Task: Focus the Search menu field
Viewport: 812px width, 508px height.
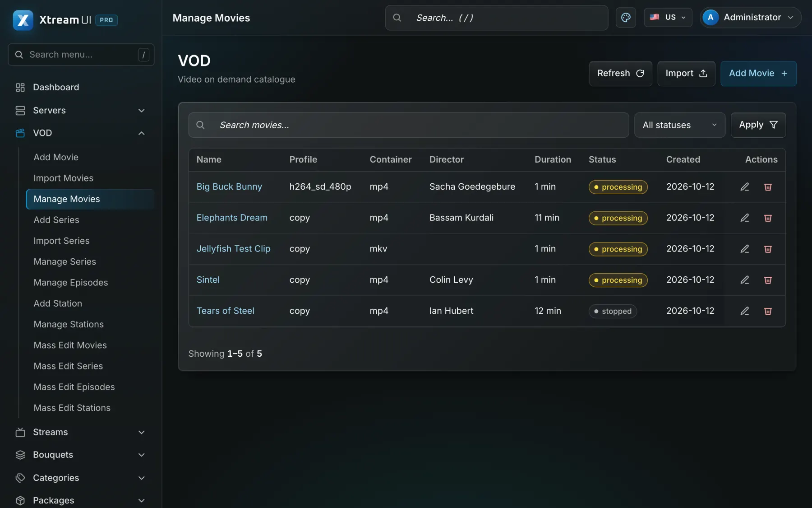Action: [81, 55]
